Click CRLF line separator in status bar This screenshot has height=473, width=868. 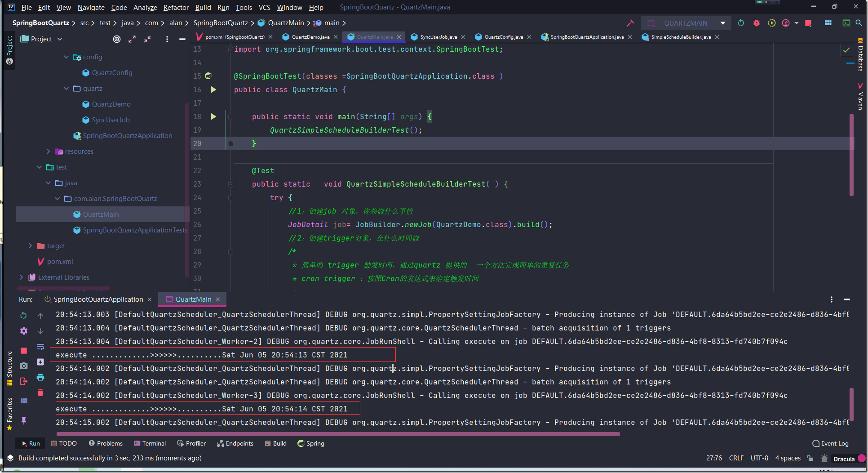coord(736,458)
